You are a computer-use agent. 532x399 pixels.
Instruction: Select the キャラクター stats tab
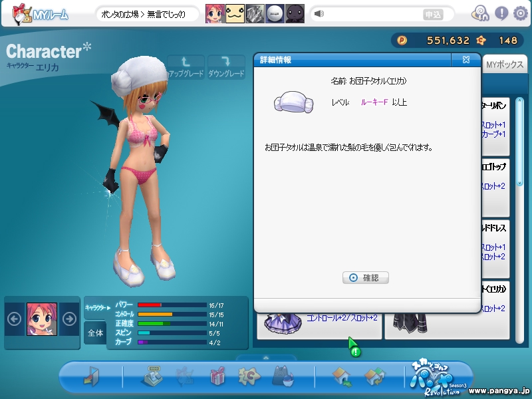97,308
